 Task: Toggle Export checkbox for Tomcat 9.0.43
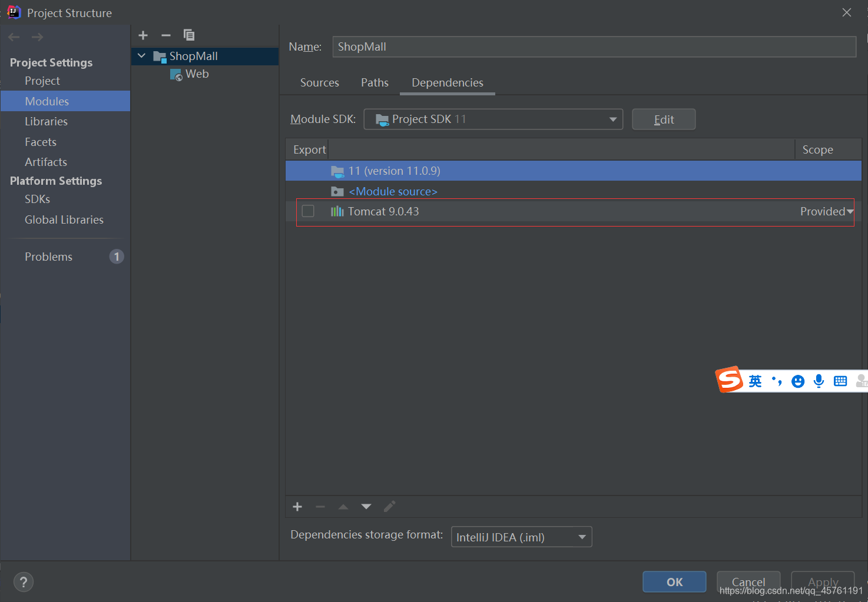pos(308,211)
